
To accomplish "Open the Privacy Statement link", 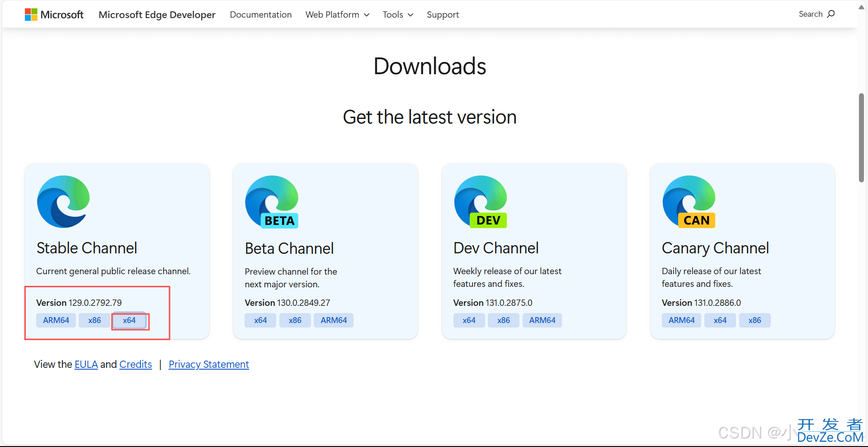I will coord(209,364).
